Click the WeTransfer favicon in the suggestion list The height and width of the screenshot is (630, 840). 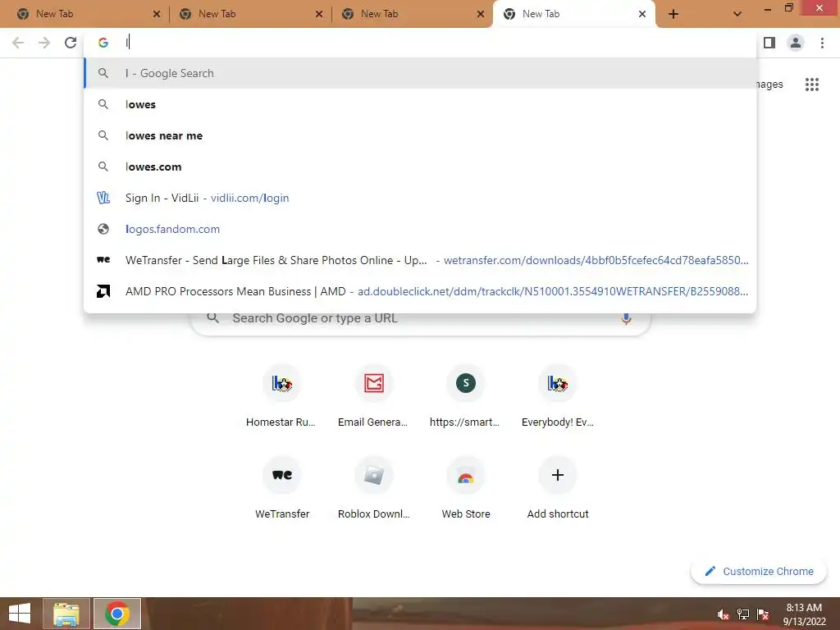(103, 260)
